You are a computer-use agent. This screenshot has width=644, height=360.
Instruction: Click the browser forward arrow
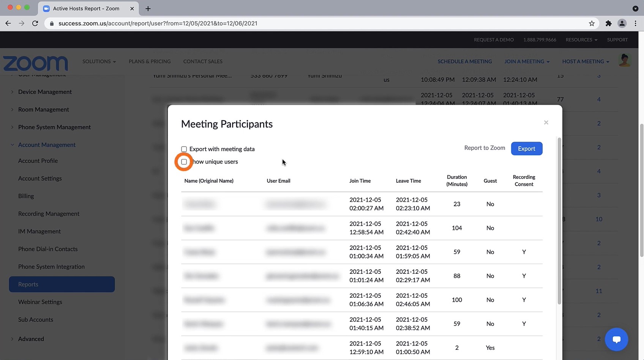pos(22,23)
